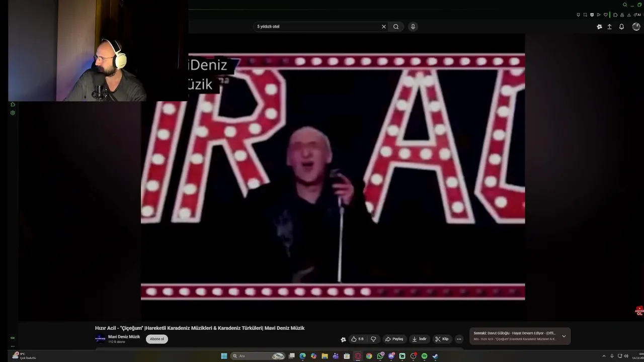The height and width of the screenshot is (362, 644).
Task: Click browser search-tabs magnifier in title bar
Action: (625, 5)
